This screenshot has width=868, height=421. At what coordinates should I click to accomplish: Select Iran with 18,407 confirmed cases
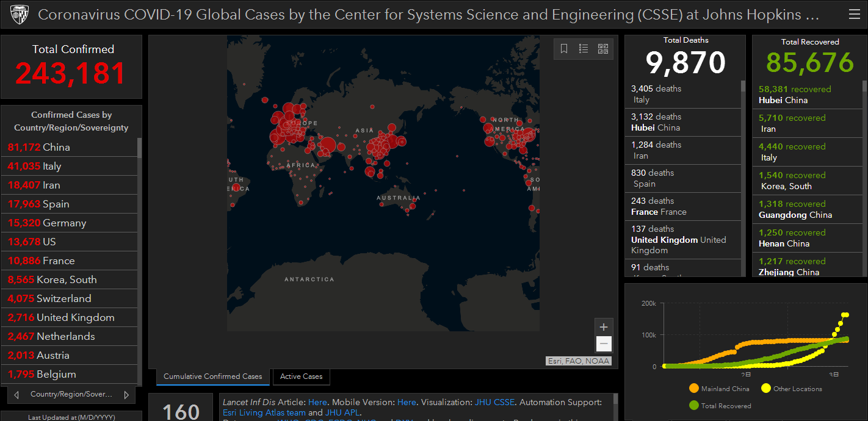[x=70, y=185]
